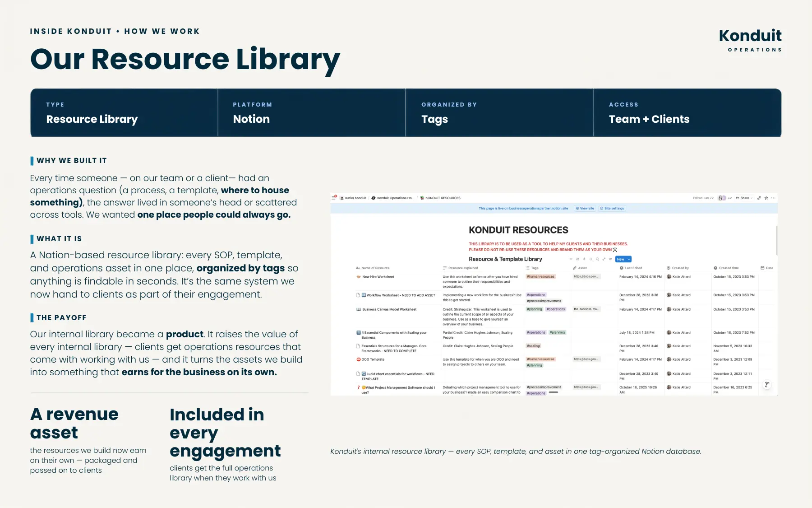Click the database search magnifier icon

click(x=597, y=259)
